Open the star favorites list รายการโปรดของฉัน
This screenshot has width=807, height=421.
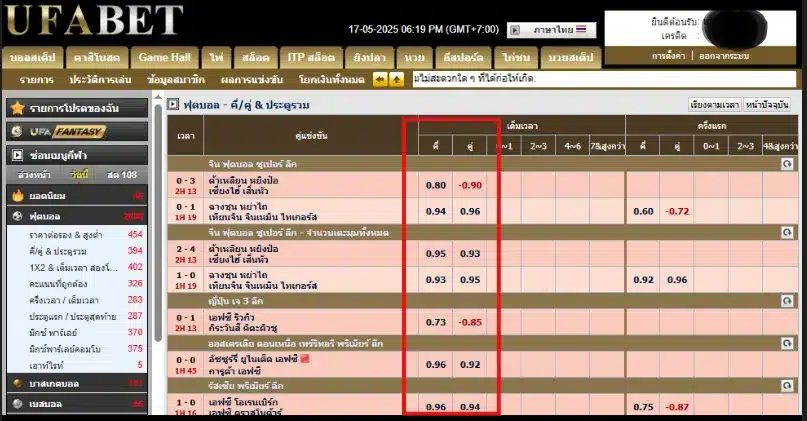[77, 108]
